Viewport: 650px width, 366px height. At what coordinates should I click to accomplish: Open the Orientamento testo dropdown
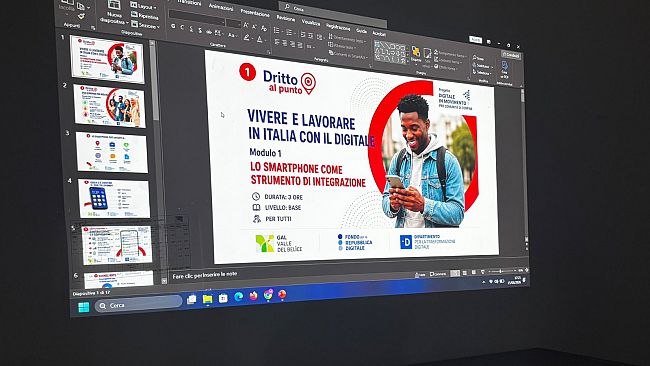[x=346, y=39]
